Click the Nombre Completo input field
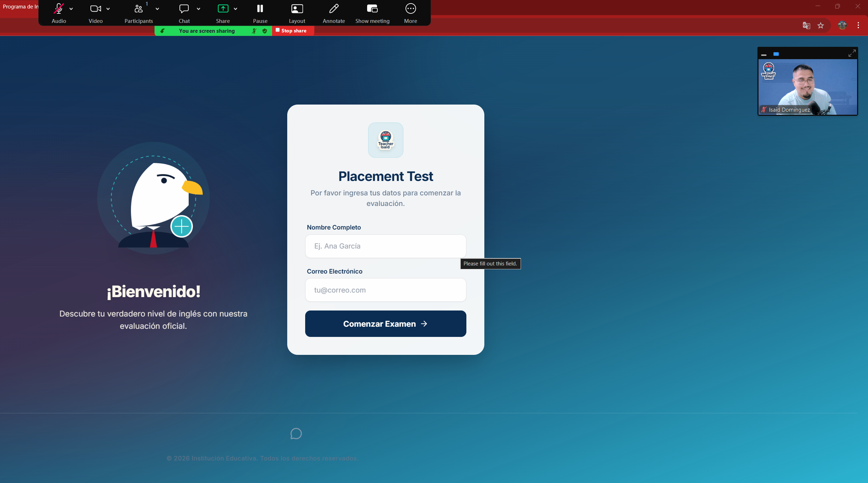Screen dimensions: 868x483 tap(385, 246)
